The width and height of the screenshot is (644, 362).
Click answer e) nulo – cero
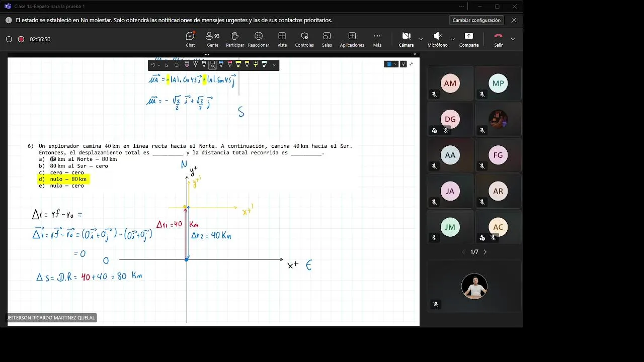(61, 186)
